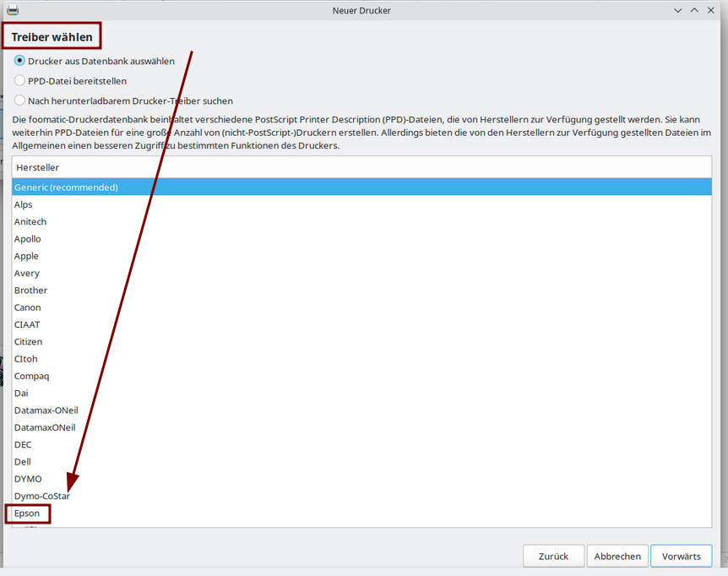Pick DYMO in the list

361,479
